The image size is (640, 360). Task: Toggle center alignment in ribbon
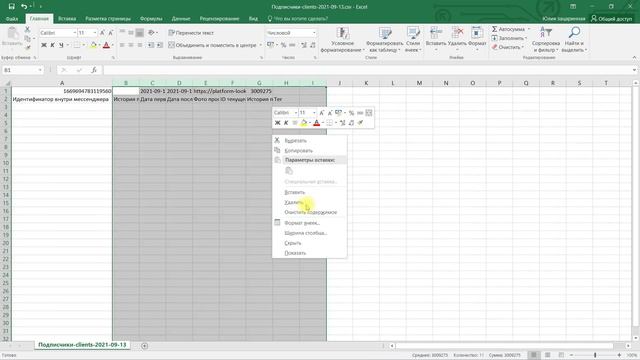tap(131, 45)
